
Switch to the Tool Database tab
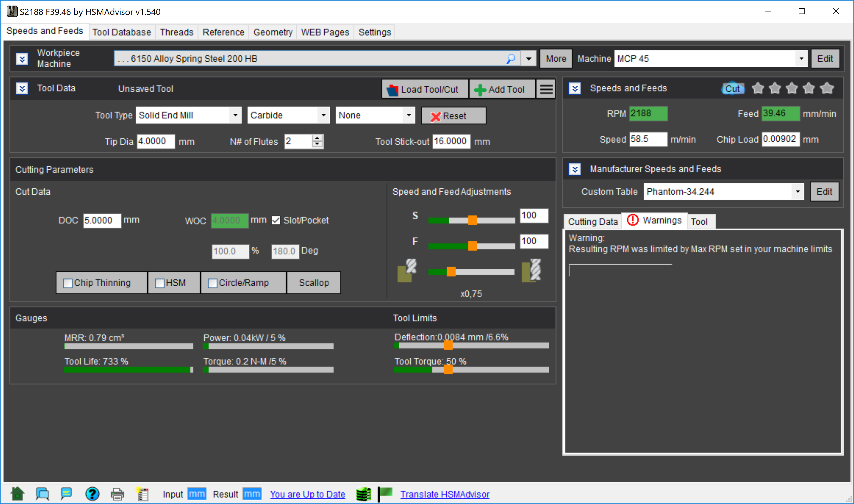click(x=122, y=32)
